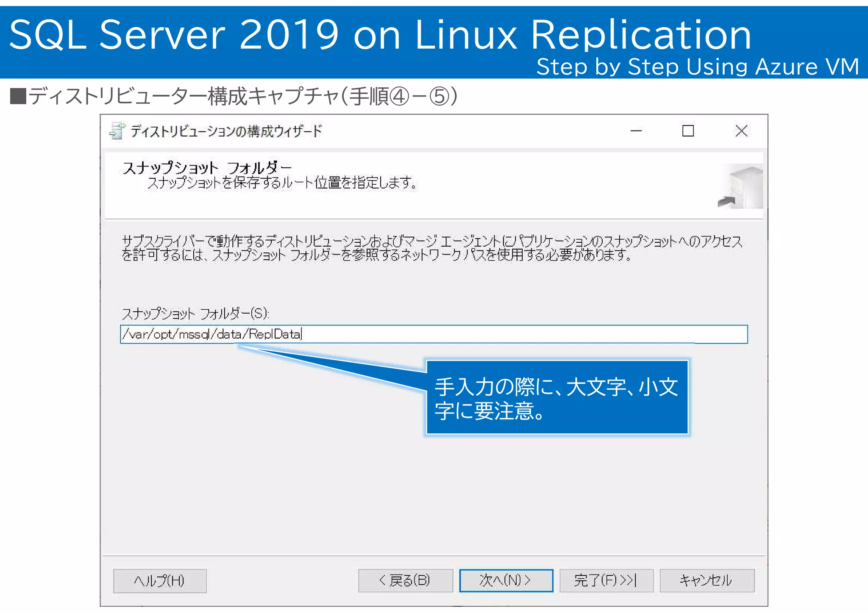Click the snapshot folder path input field

click(x=434, y=334)
